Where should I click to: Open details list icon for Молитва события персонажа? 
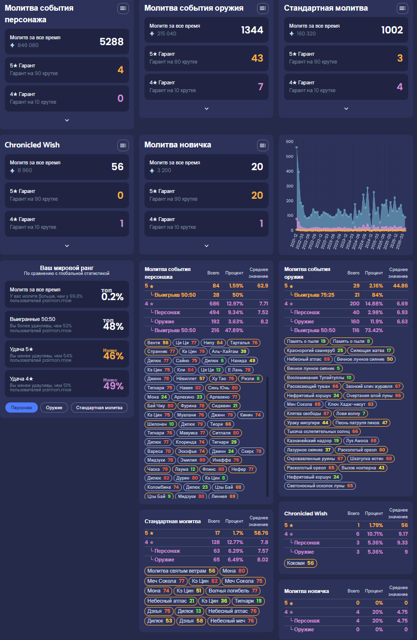point(123,8)
